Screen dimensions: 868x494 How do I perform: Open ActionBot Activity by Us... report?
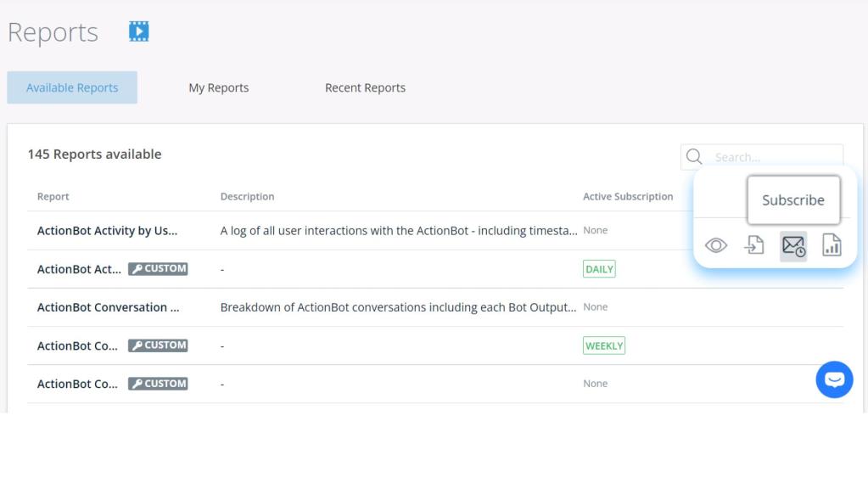point(107,231)
